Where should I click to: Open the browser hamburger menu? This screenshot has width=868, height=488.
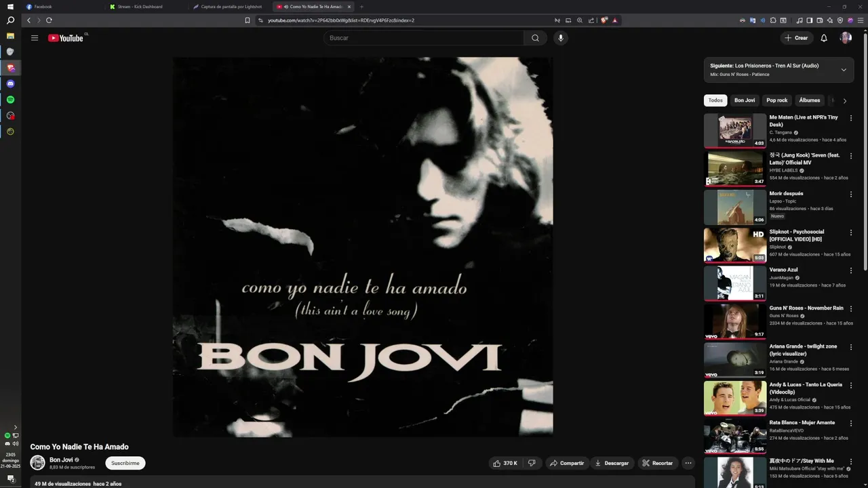(x=860, y=20)
